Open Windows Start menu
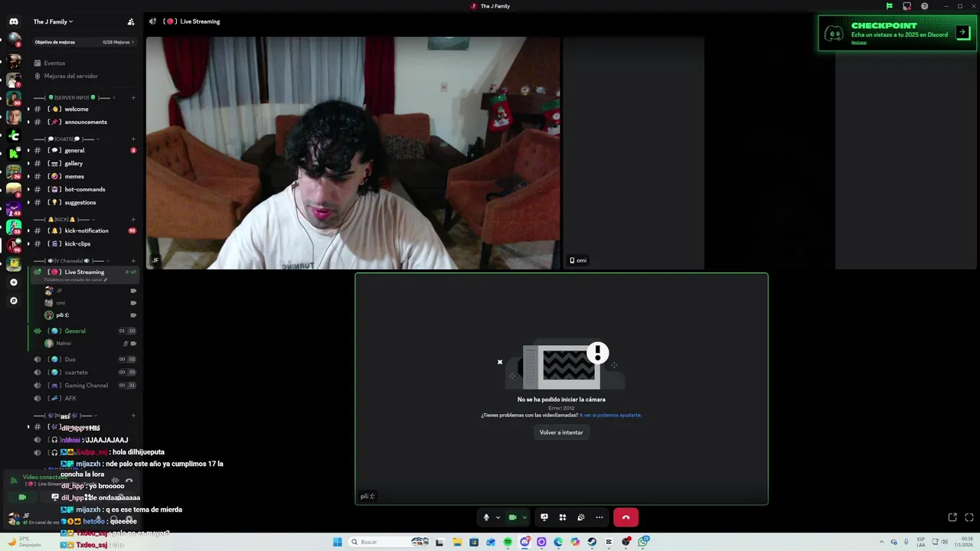Screen dimensions: 980x551 337,542
